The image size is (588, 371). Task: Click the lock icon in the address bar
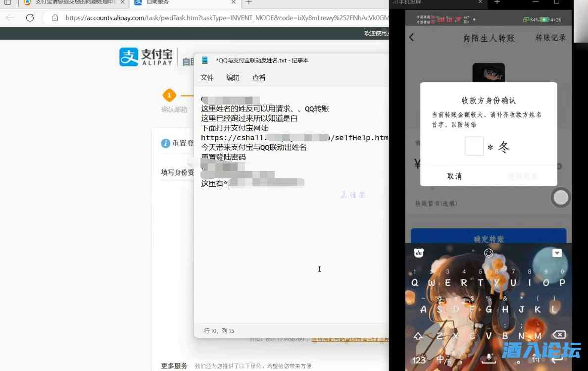coord(55,18)
